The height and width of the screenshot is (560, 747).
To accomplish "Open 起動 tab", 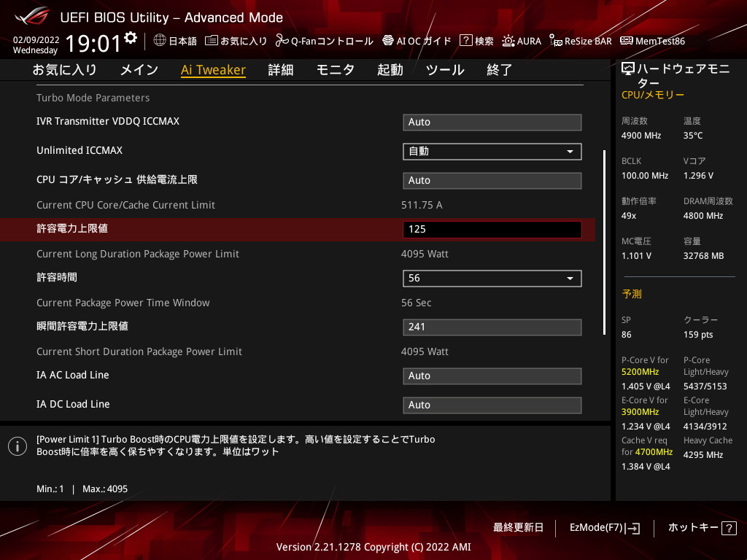I will coord(390,70).
